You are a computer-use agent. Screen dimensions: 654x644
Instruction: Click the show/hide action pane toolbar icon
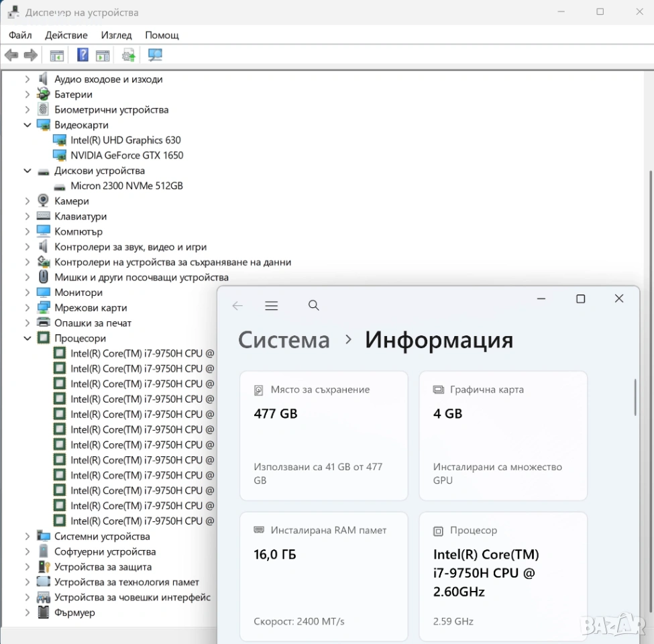click(103, 55)
